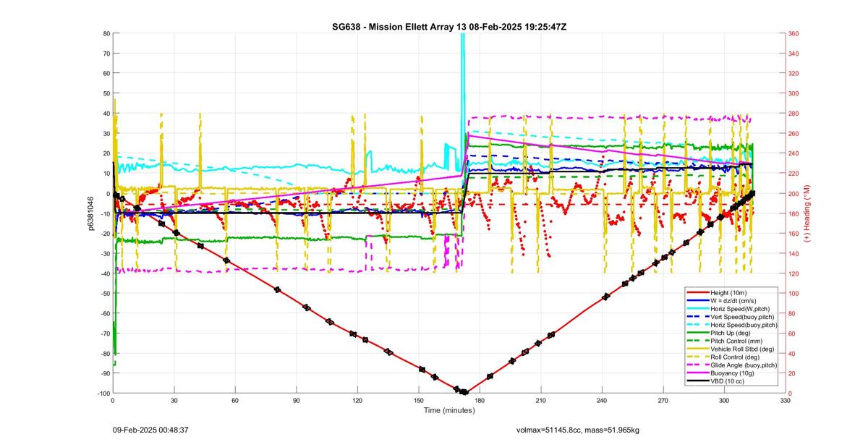Click tick '90' on the Time axis

click(296, 399)
